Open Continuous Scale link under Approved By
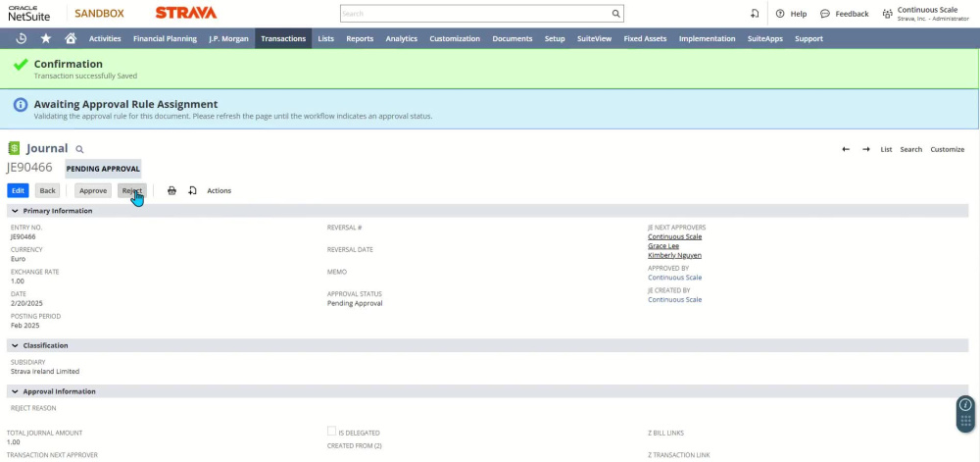 675,278
